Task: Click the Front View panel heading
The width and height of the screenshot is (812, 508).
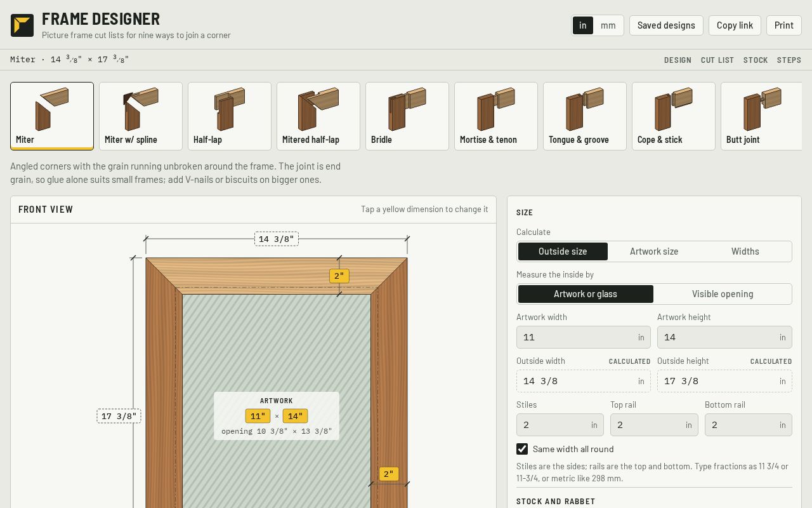Action: click(x=46, y=210)
